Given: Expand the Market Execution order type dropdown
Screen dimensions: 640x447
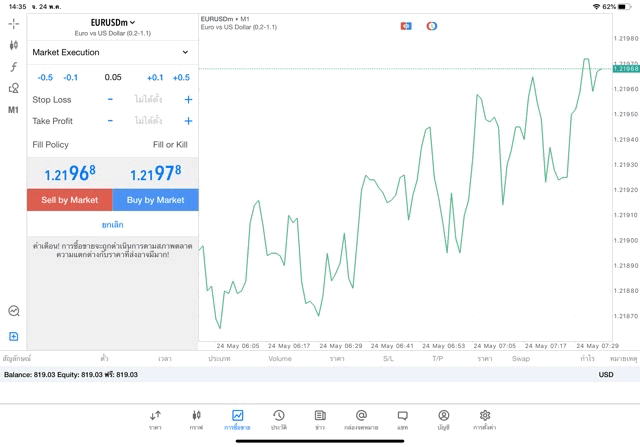Looking at the screenshot, I should (111, 52).
